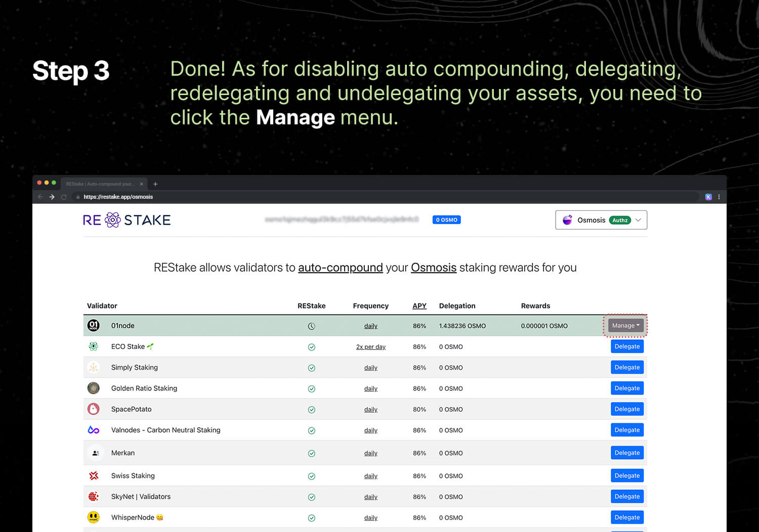This screenshot has width=759, height=532.
Task: Click REStake checkmark icon for Merkan
Action: 312,453
